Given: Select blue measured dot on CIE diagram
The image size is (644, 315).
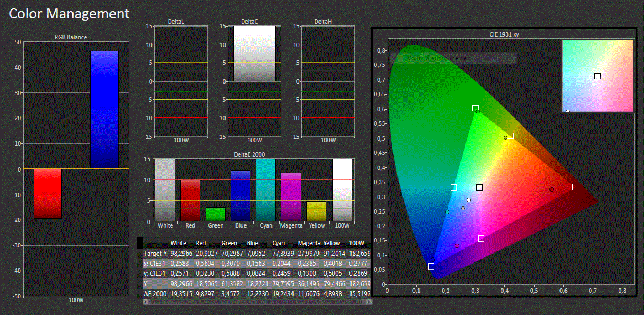Looking at the screenshot, I should (432, 260).
